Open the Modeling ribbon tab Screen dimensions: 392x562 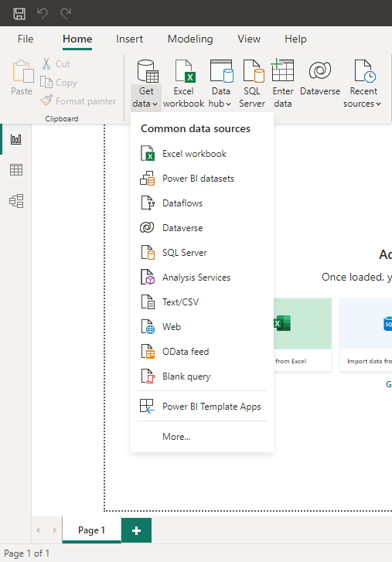tap(190, 39)
